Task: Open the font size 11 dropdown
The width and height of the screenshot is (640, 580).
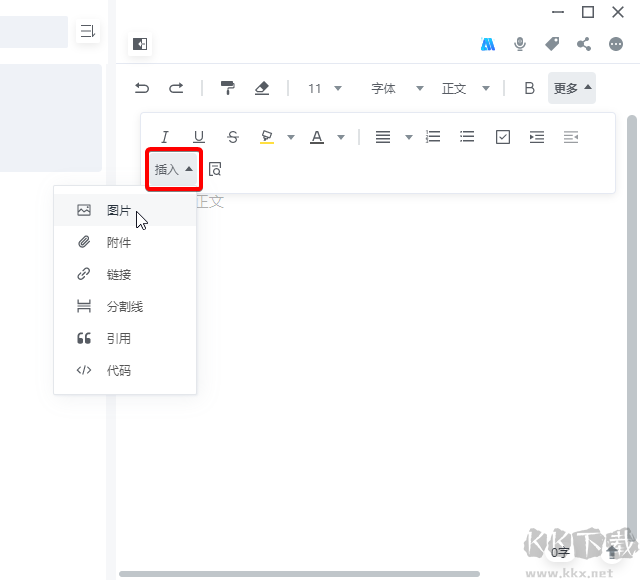Action: [x=324, y=88]
